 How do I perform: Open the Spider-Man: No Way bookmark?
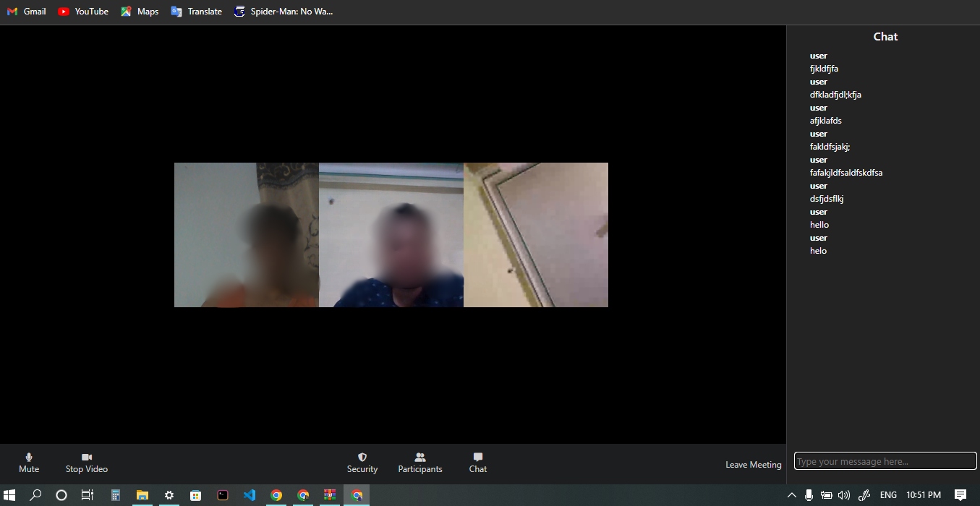coord(284,12)
